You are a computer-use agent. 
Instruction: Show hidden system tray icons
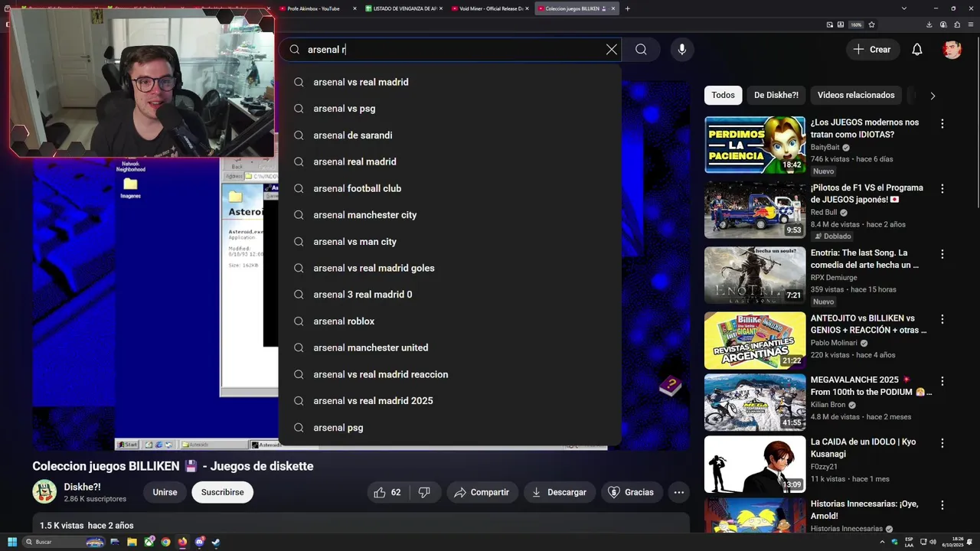tap(883, 542)
